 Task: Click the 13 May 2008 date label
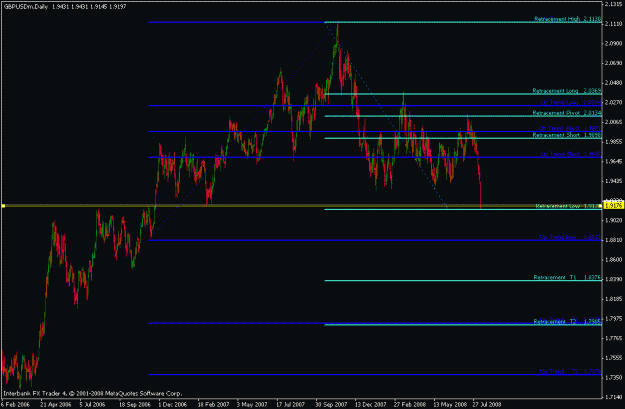(x=450, y=405)
